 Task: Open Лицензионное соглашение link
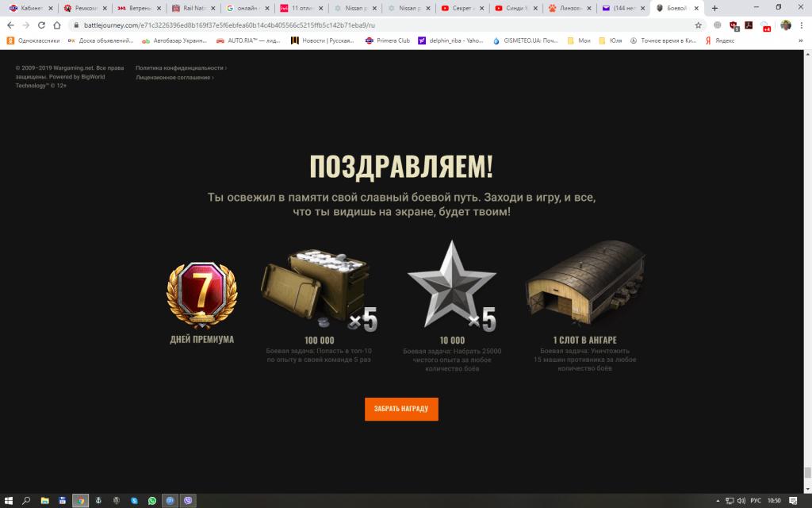tap(174, 77)
